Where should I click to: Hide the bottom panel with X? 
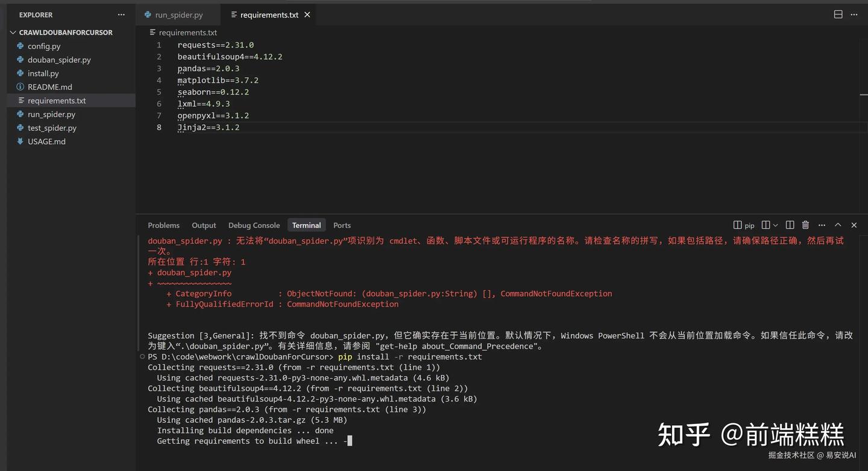click(x=854, y=225)
